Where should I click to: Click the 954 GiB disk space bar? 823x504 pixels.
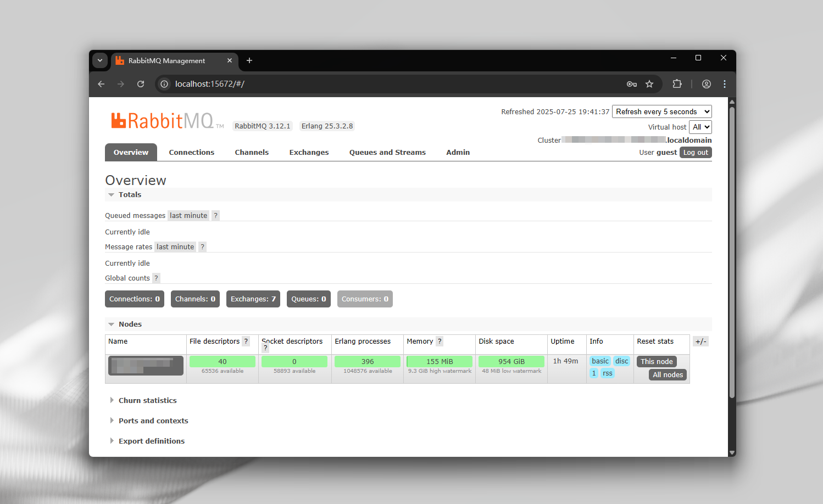click(511, 361)
